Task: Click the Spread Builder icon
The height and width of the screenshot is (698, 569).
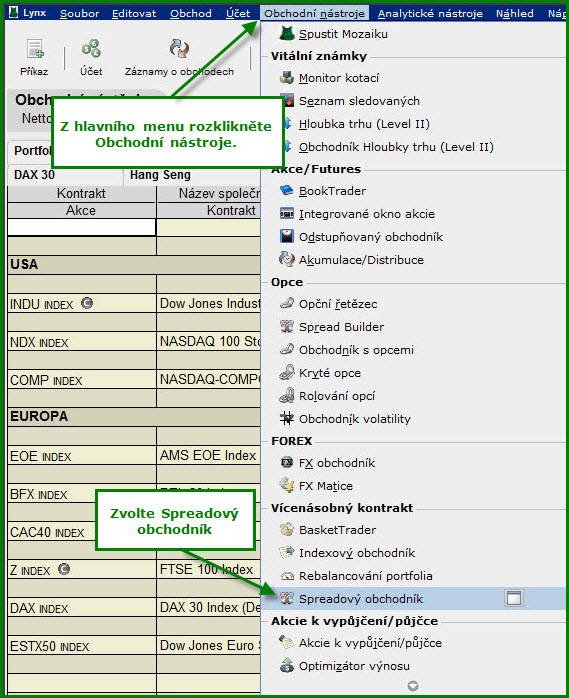Action: [287, 327]
